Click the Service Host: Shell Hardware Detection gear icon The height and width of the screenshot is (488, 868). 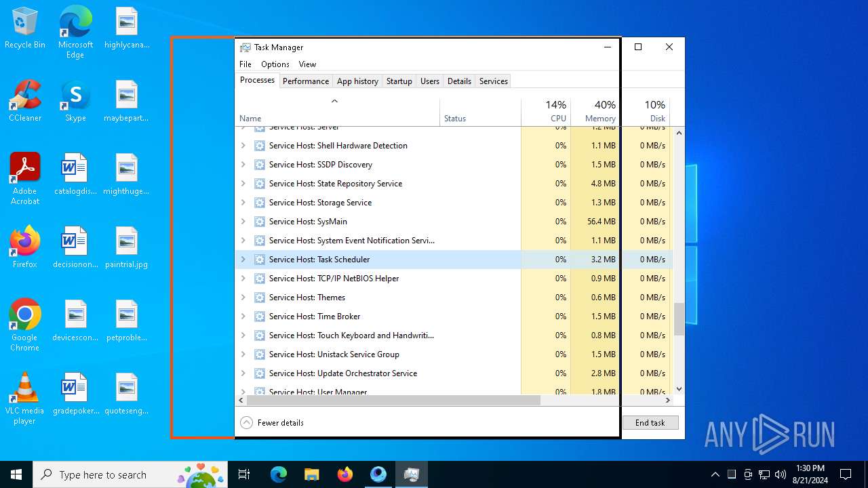coord(259,146)
